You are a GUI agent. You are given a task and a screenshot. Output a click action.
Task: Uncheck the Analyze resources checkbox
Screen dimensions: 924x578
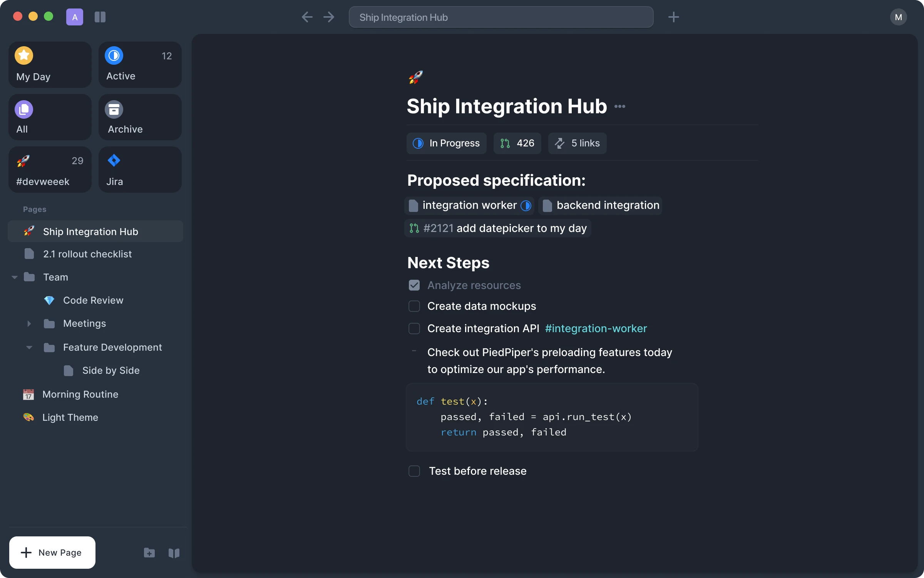point(414,285)
